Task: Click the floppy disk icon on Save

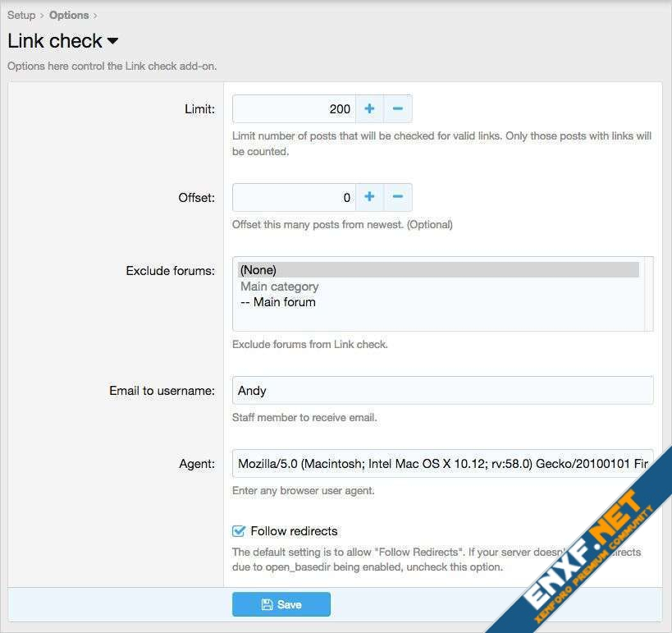Action: pos(267,604)
